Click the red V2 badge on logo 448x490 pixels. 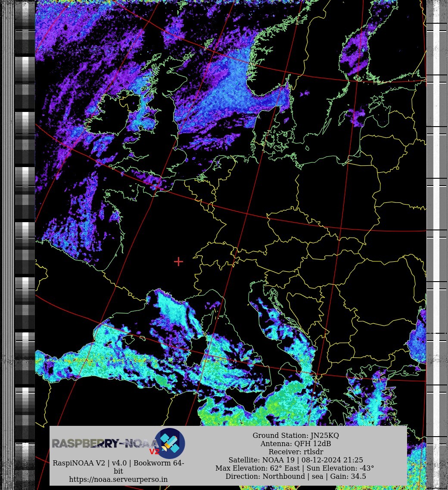coord(154,452)
